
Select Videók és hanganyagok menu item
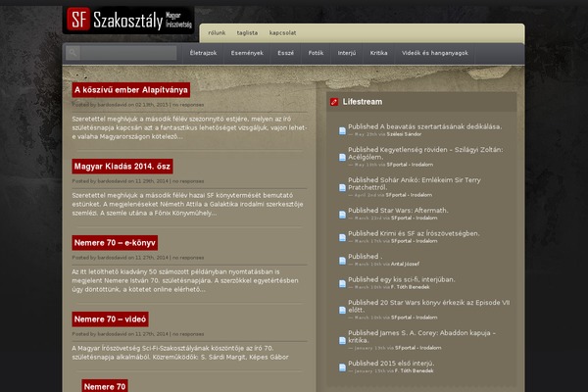pyautogui.click(x=435, y=53)
